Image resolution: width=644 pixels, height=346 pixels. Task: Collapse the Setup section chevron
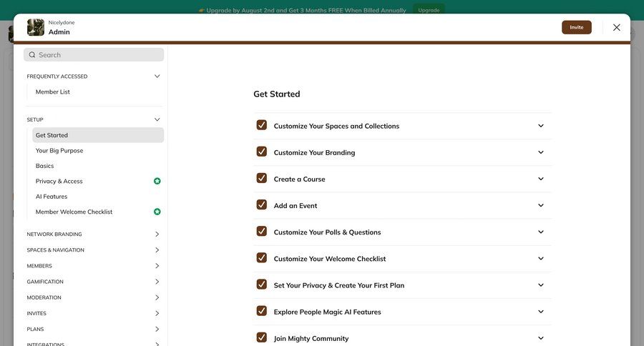157,119
